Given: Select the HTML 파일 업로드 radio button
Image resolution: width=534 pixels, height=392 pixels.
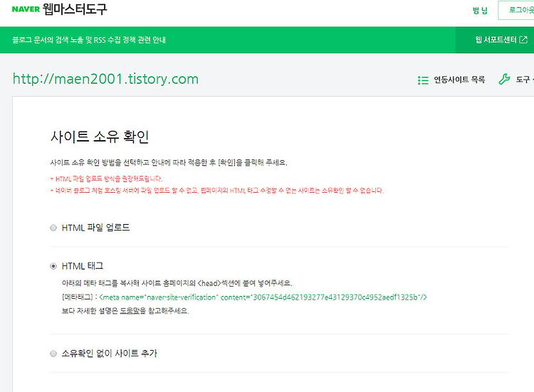Looking at the screenshot, I should [x=53, y=228].
